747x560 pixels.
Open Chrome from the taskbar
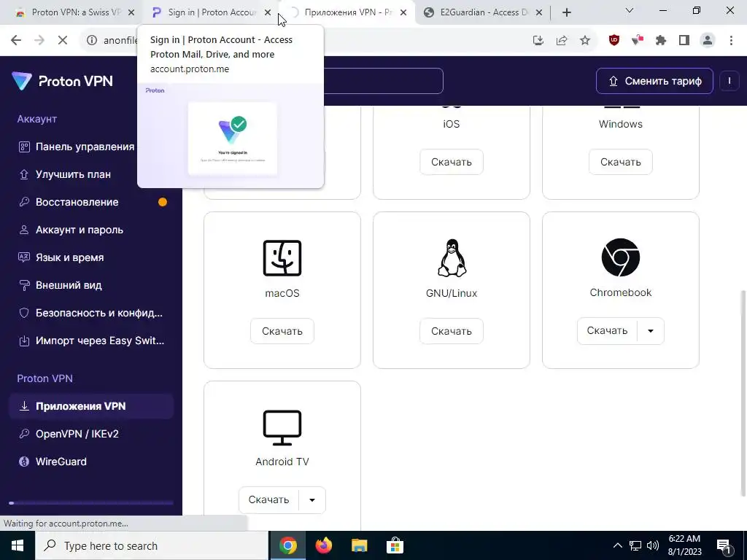tap(287, 545)
